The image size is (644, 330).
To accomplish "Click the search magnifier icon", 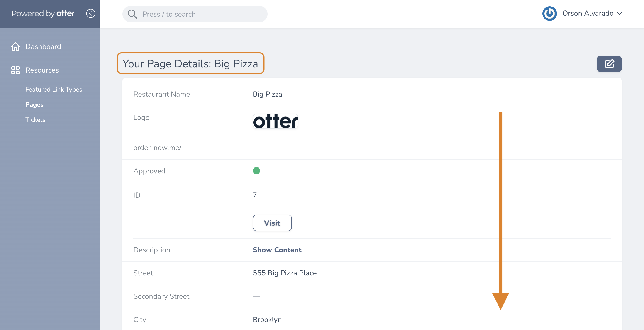I will (132, 14).
